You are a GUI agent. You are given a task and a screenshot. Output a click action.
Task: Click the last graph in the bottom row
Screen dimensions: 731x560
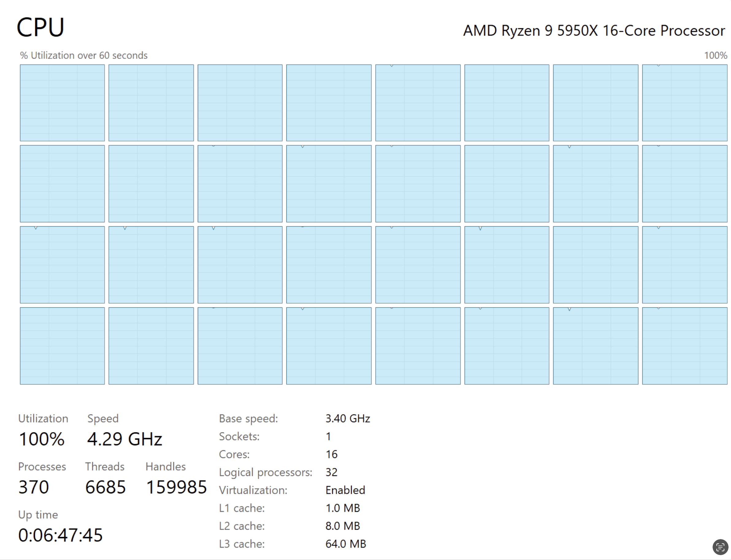pos(684,346)
